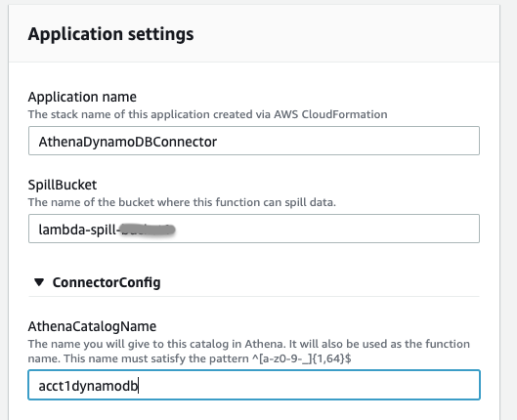
Task: Click empty area right of acct1dynamodb cursor
Action: (x=308, y=385)
